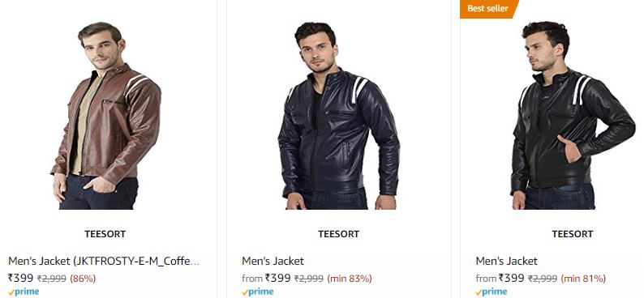Image resolution: width=644 pixels, height=298 pixels.
Task: Open the navy blue jacket product image
Action: pyautogui.click(x=339, y=116)
